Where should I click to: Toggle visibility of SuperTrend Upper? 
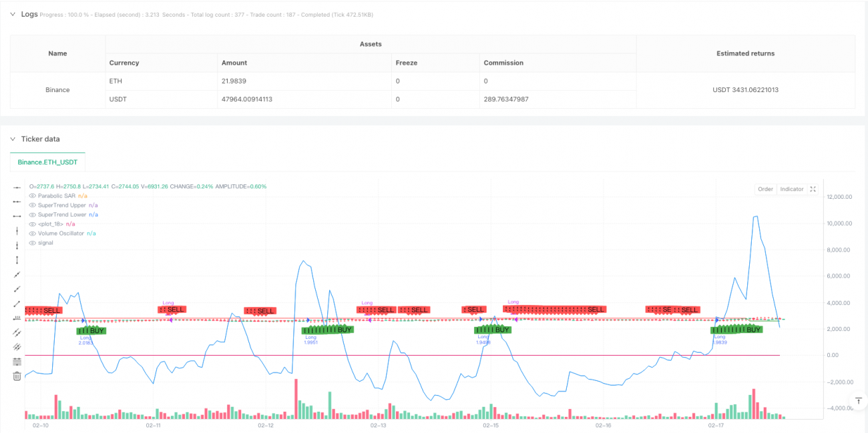pos(33,205)
